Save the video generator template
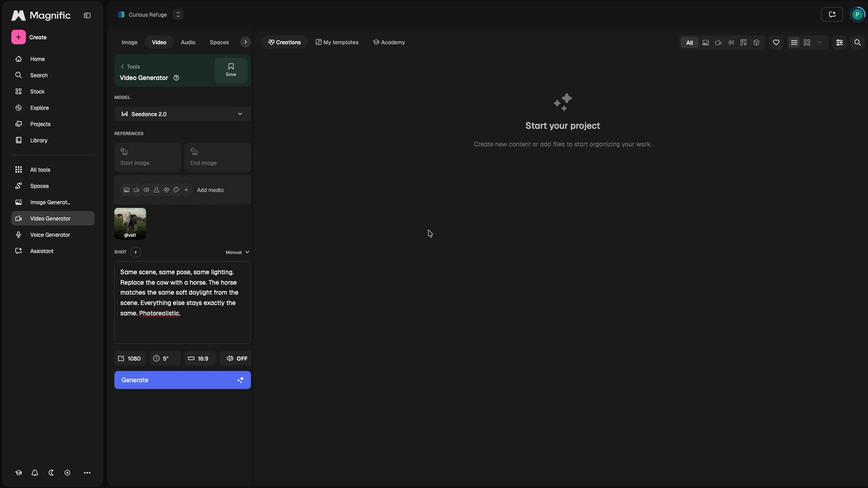This screenshot has height=488, width=868. point(231,70)
